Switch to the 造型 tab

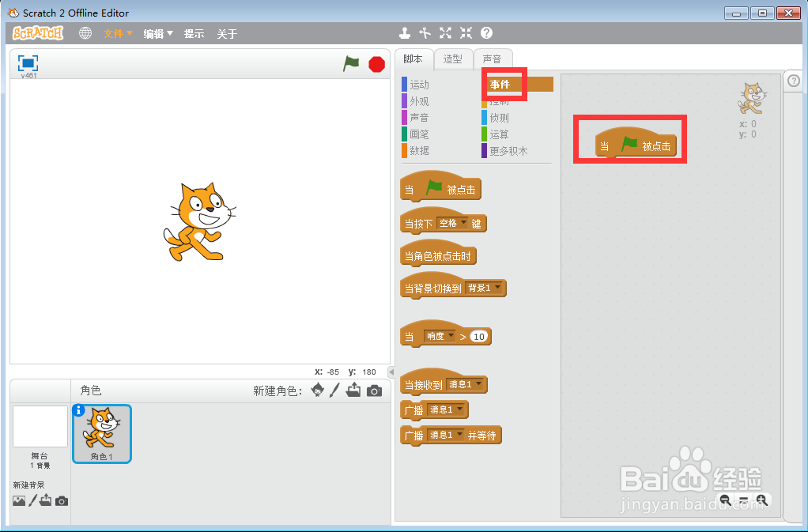click(x=453, y=58)
